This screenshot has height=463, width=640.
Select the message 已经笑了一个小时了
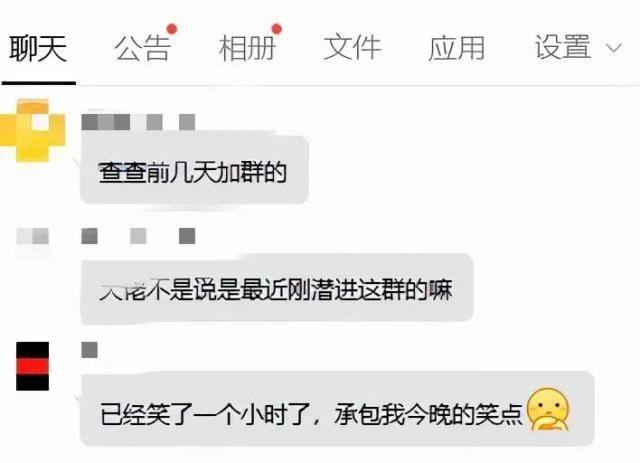click(x=337, y=409)
